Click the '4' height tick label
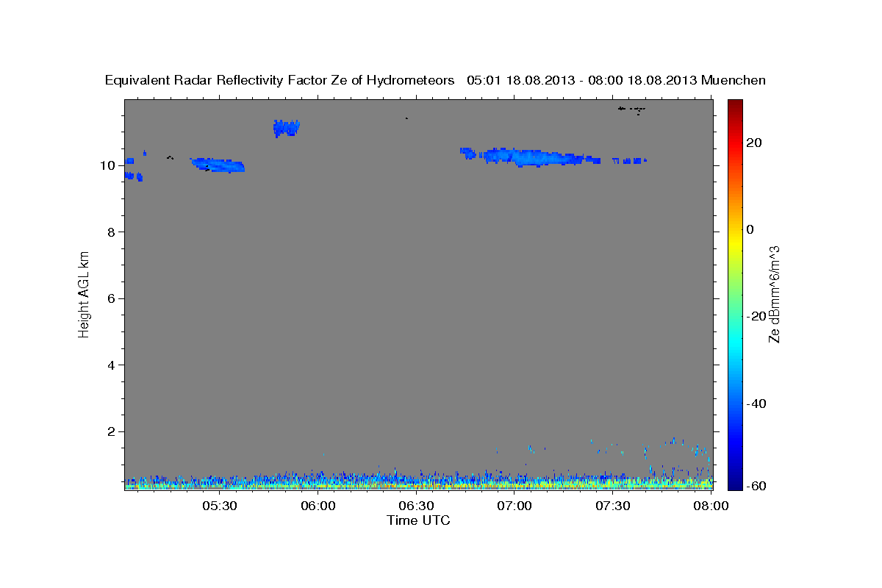This screenshot has height=588, width=882. click(112, 365)
